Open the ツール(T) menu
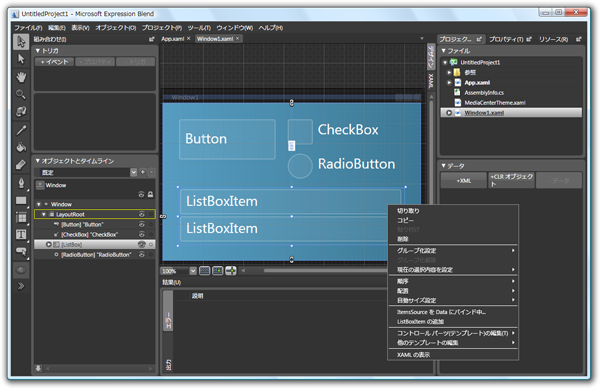The height and width of the screenshot is (389, 600). [199, 28]
